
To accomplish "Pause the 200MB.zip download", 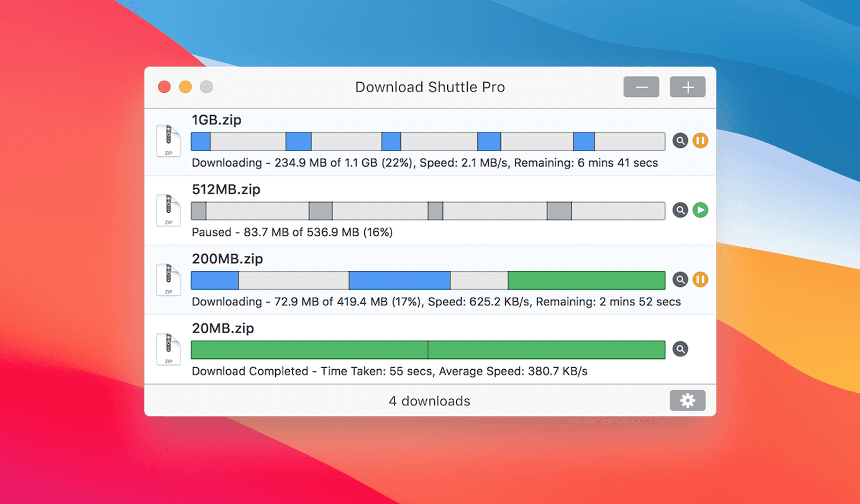I will pyautogui.click(x=700, y=279).
